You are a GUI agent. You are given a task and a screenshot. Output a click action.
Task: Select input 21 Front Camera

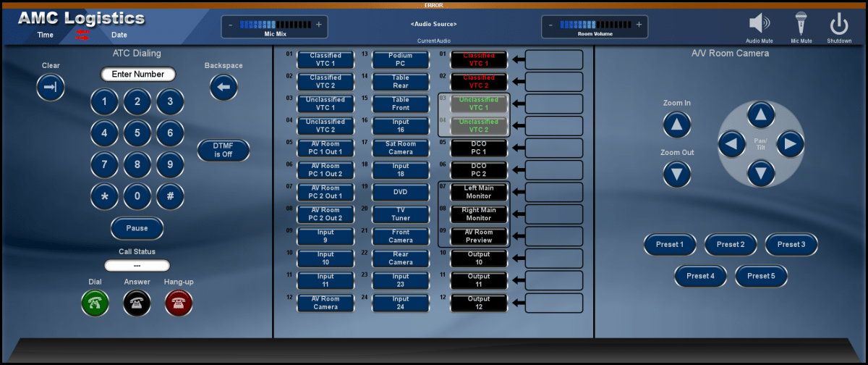pyautogui.click(x=401, y=236)
